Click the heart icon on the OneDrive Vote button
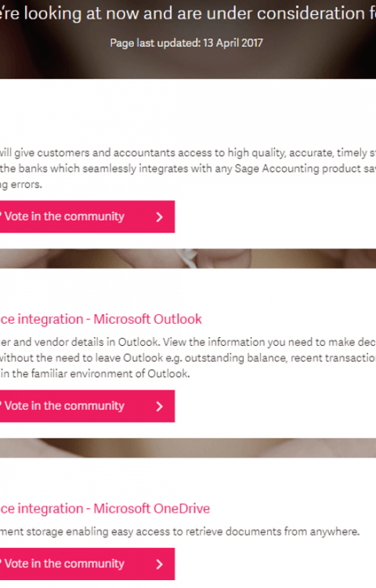This screenshot has height=588, width=376. [1, 564]
